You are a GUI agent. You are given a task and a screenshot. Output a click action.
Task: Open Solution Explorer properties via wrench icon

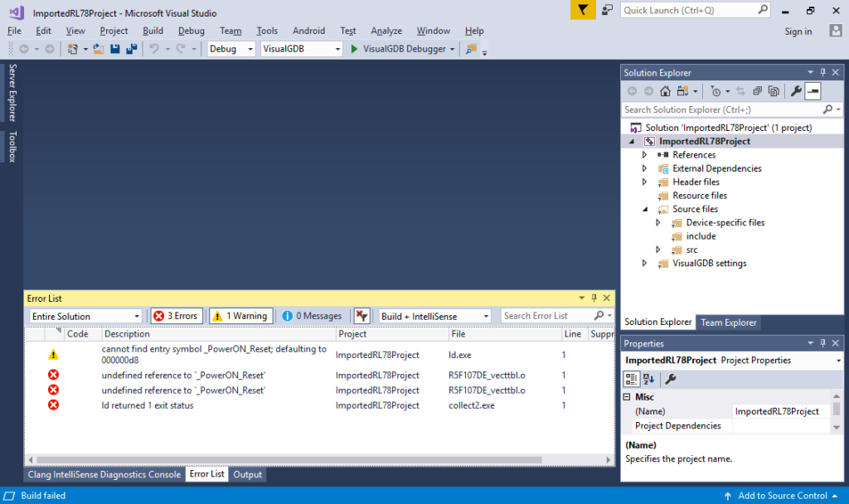[797, 90]
